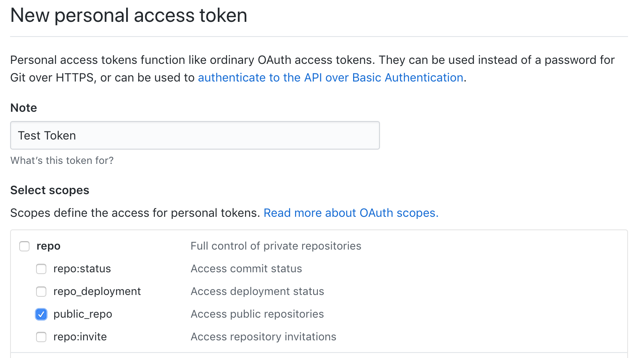Open the Read more about OAuth scopes link

point(351,213)
